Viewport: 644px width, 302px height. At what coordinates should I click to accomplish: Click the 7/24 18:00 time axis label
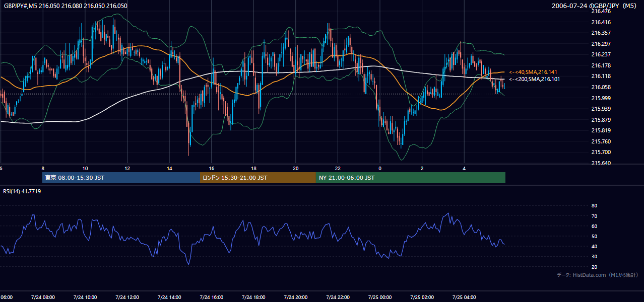[x=253, y=297]
